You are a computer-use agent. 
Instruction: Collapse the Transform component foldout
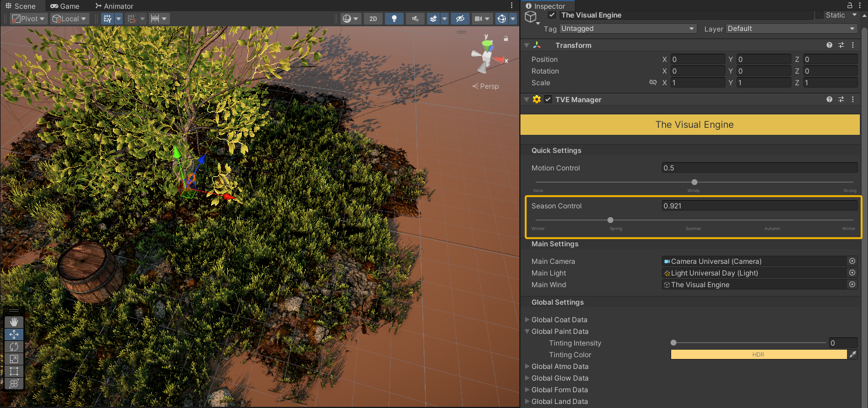tap(526, 45)
